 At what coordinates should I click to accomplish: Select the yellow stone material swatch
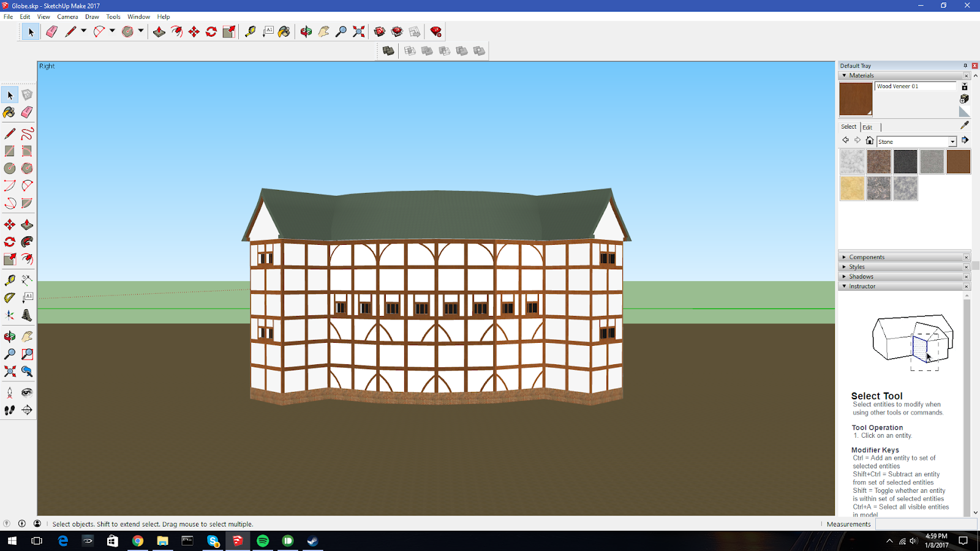[x=852, y=189]
